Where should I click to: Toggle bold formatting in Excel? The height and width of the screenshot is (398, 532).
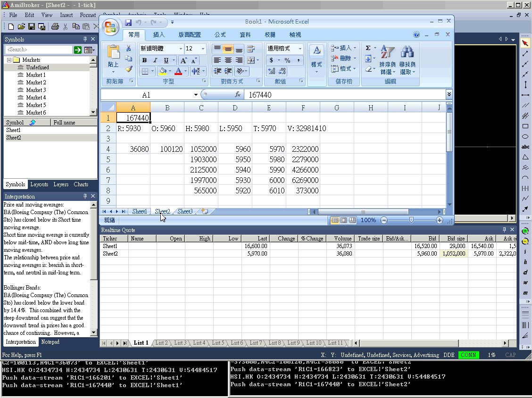(144, 60)
